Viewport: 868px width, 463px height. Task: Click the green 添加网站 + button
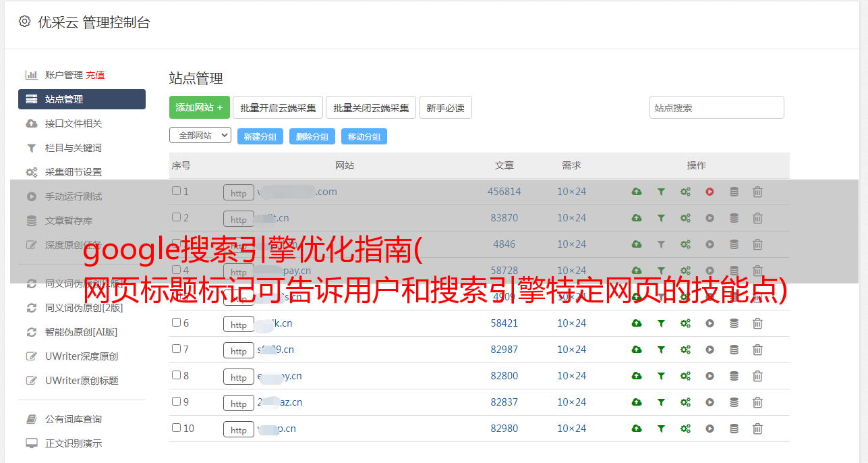coord(200,107)
